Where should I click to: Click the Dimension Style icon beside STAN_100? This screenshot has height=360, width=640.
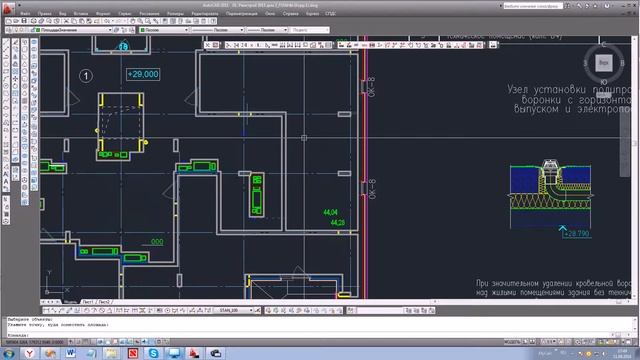click(258, 311)
